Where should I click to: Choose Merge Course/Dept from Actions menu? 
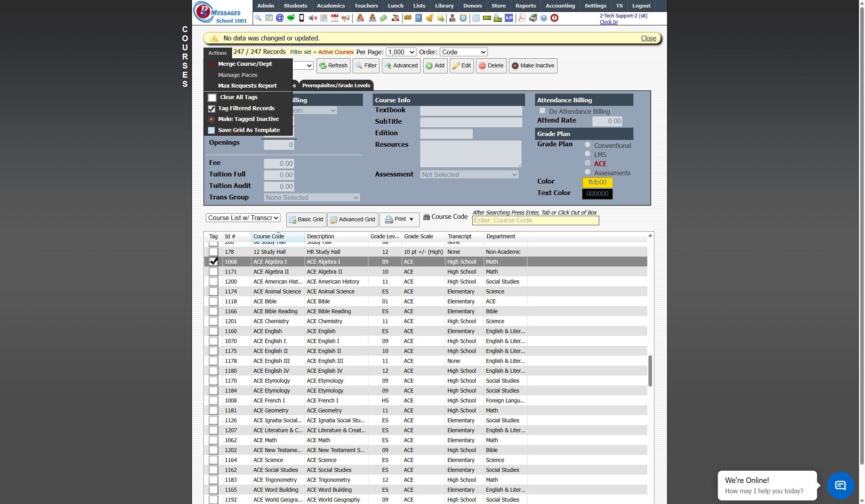pos(245,64)
